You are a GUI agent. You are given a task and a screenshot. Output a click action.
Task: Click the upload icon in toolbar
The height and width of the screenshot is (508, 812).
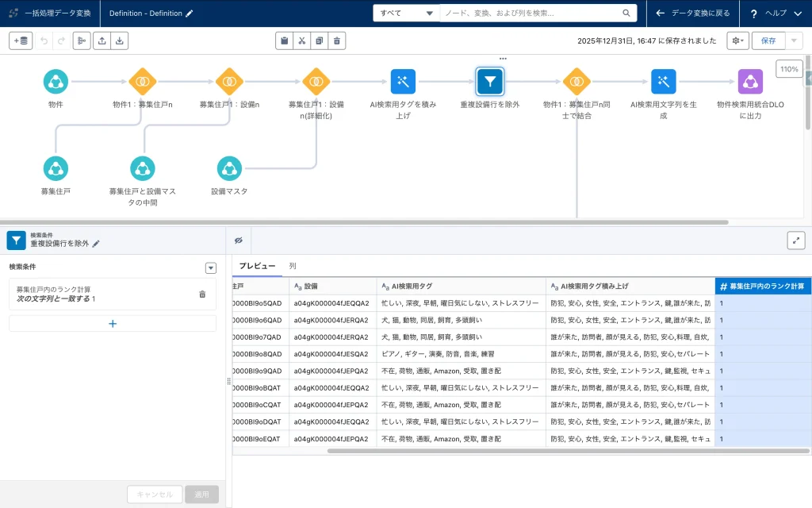(x=101, y=40)
